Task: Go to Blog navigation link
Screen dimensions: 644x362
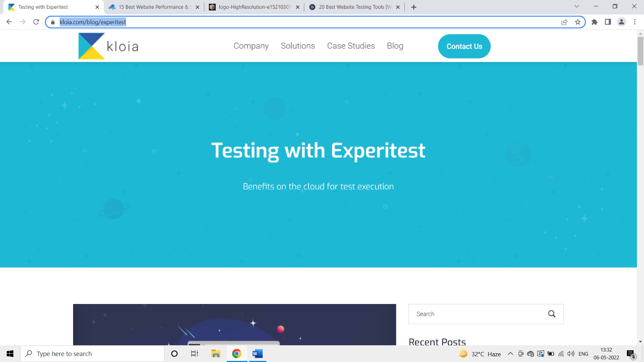Action: (x=395, y=46)
